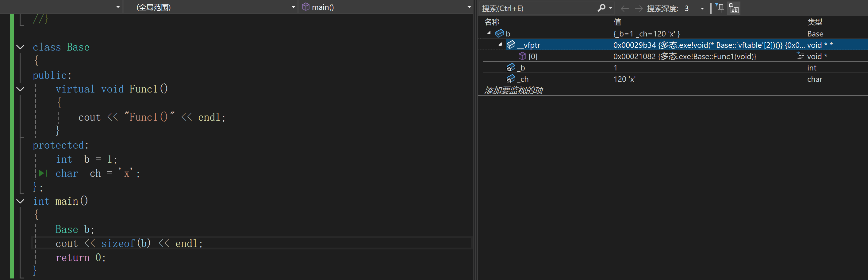This screenshot has height=280, width=868.
Task: Go to next search result arrow
Action: click(638, 8)
